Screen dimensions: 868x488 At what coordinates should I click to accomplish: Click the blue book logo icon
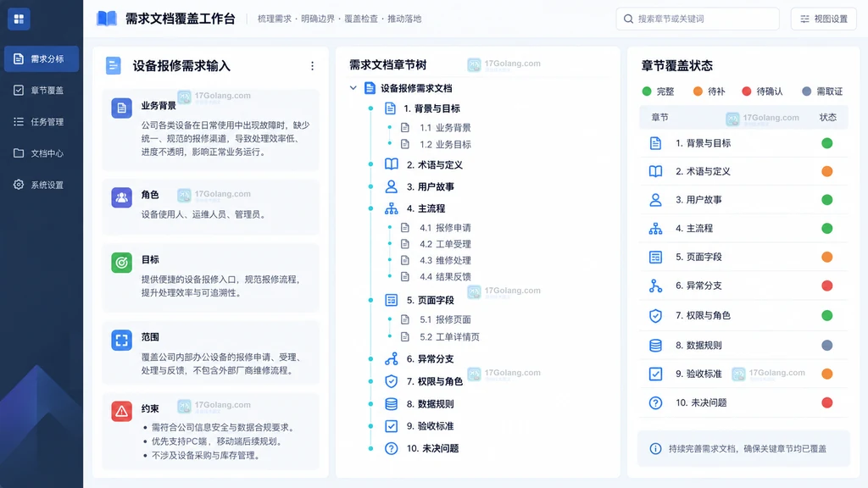107,19
